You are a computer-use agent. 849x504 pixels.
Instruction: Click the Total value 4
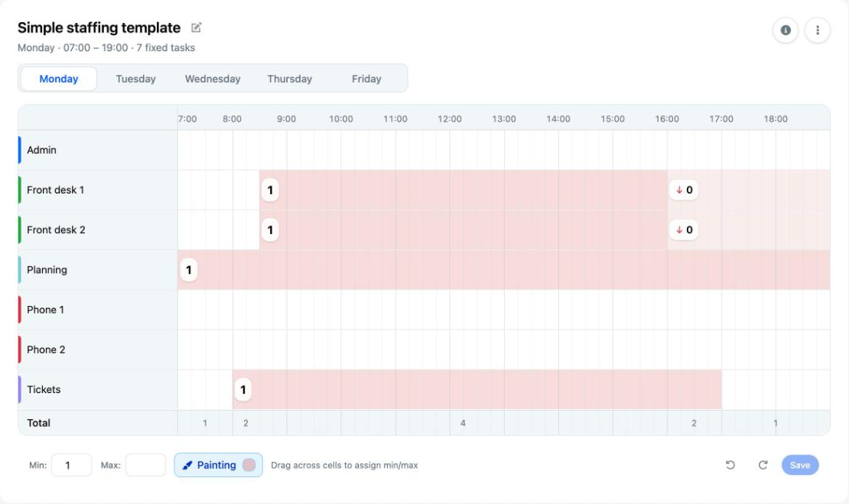point(463,424)
